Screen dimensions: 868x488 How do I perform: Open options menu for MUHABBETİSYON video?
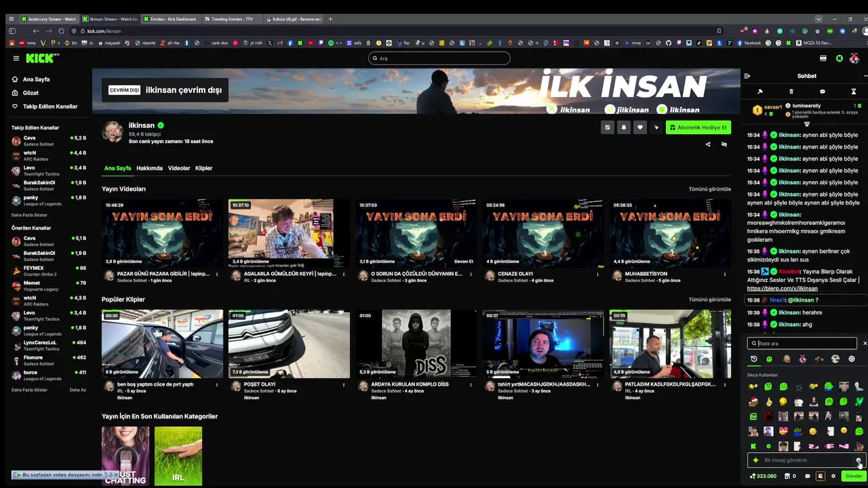724,274
